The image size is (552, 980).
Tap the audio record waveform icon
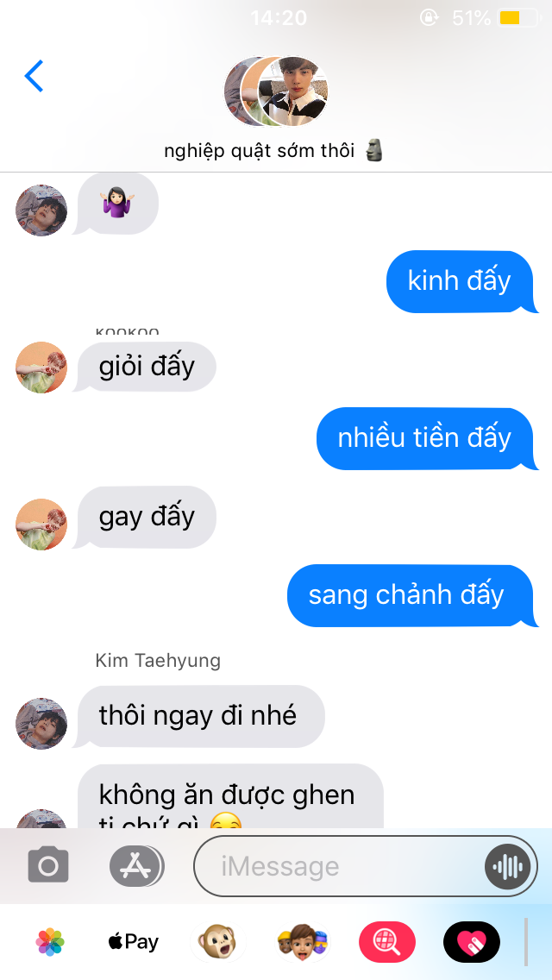[x=508, y=866]
